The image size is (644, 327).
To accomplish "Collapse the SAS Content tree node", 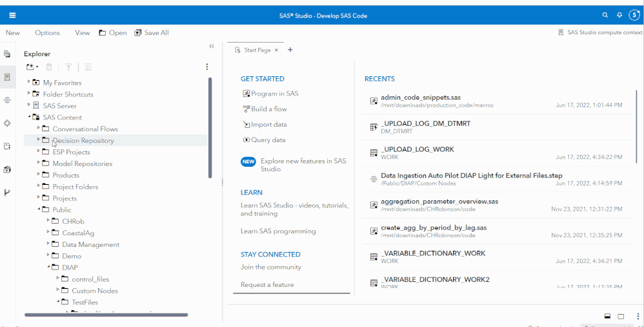I will (28, 117).
